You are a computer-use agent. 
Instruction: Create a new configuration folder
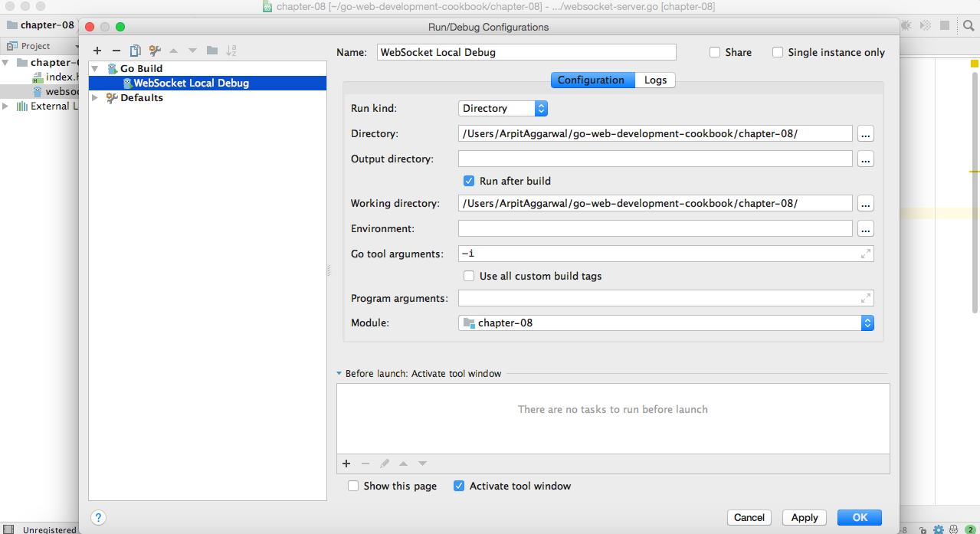212,51
